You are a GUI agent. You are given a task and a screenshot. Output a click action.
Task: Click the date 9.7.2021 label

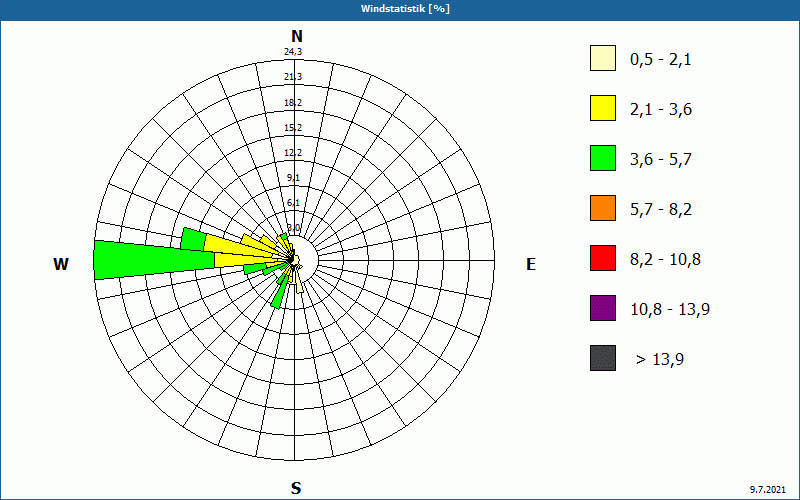tap(768, 489)
